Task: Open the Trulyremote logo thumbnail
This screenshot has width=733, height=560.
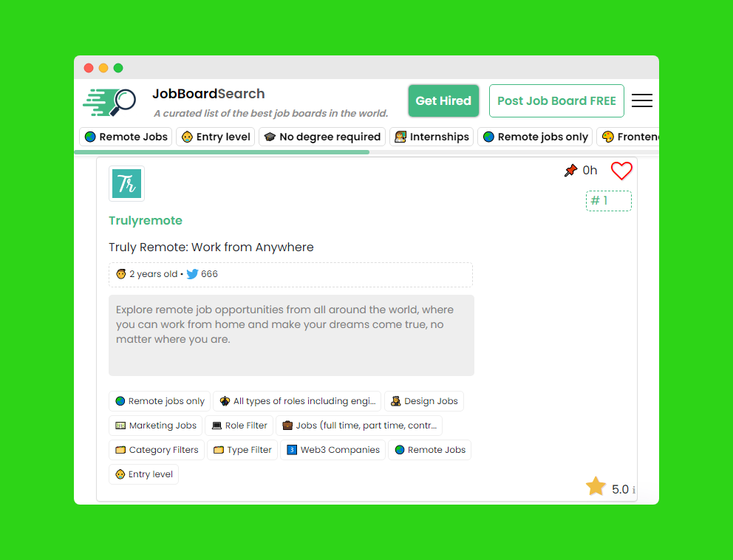Action: pyautogui.click(x=126, y=184)
